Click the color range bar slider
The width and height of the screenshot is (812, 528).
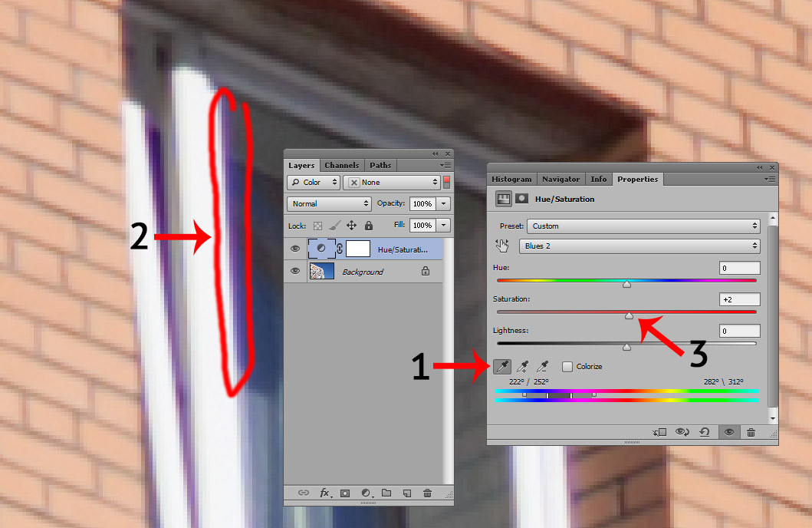tap(559, 395)
